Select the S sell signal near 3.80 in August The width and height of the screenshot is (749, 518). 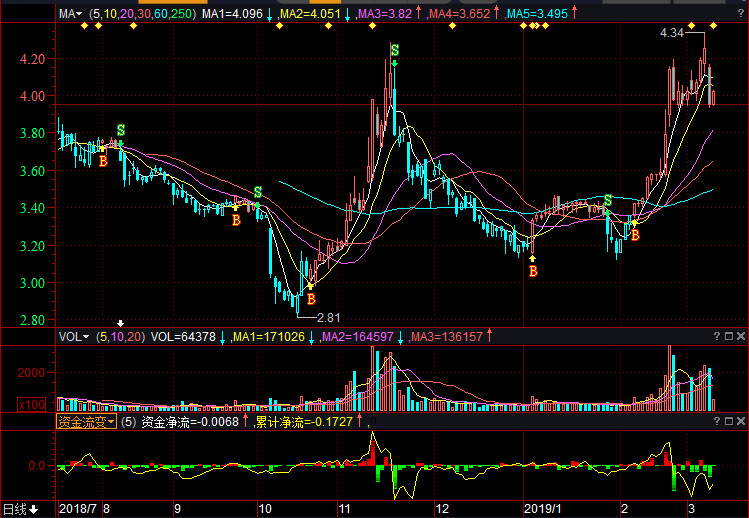[x=121, y=130]
